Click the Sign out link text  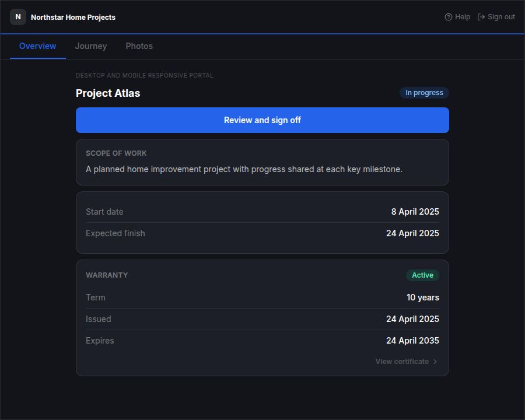(x=501, y=17)
